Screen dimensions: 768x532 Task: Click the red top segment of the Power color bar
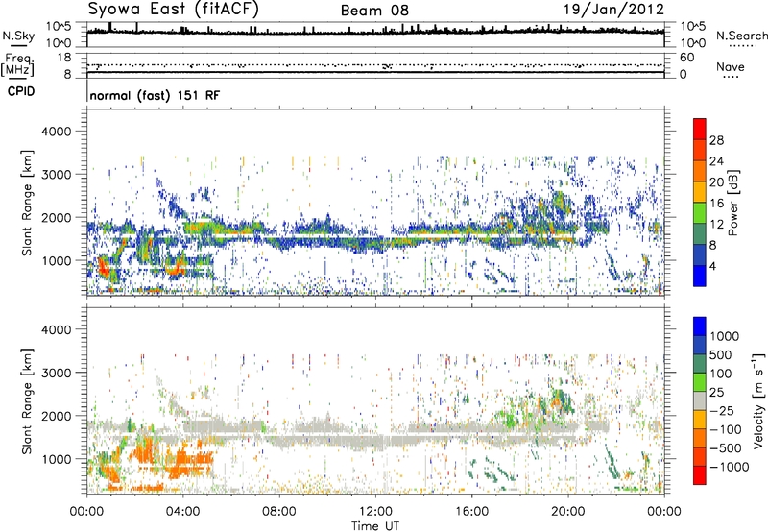point(700,129)
